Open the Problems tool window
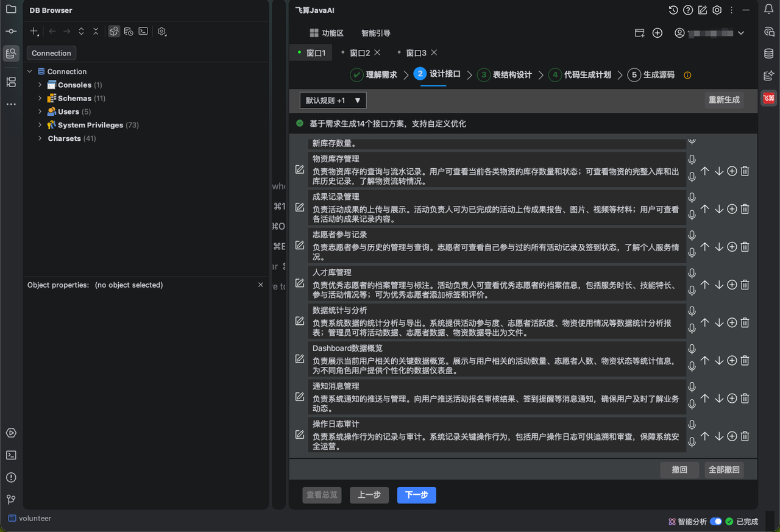The width and height of the screenshot is (780, 532). (11, 477)
